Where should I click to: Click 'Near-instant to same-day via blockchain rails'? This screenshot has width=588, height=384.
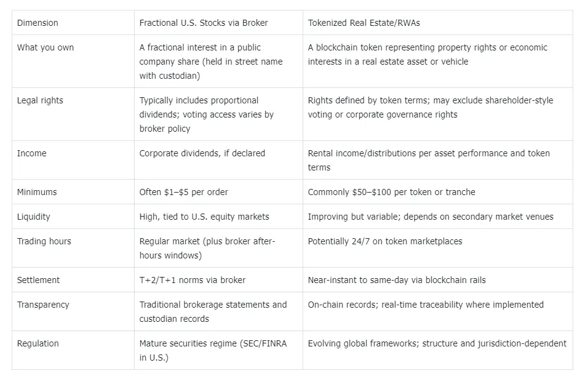(x=397, y=280)
